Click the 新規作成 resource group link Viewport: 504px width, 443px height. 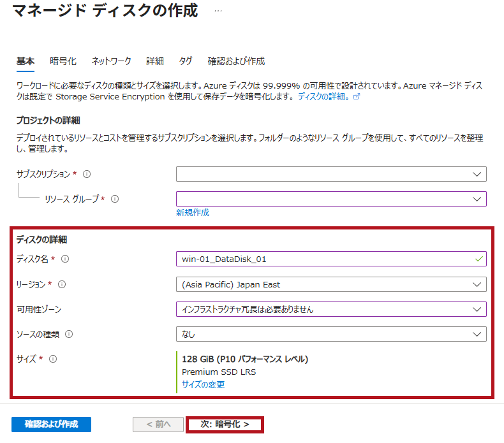(x=192, y=213)
